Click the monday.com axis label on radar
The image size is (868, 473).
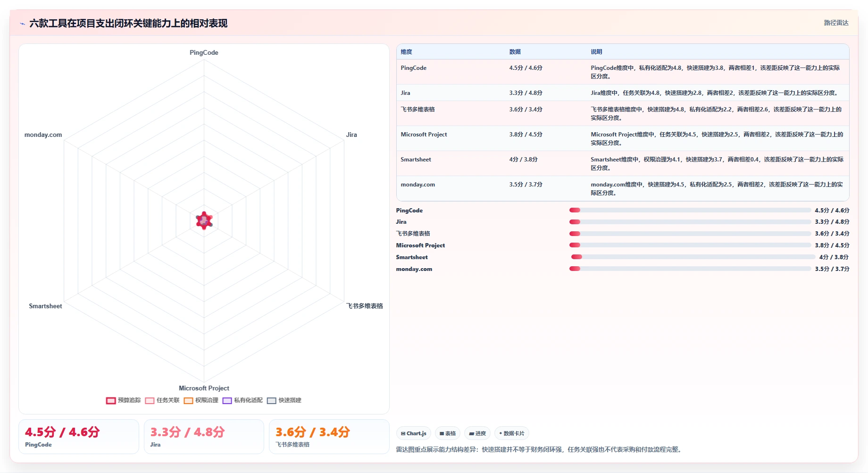tap(43, 135)
